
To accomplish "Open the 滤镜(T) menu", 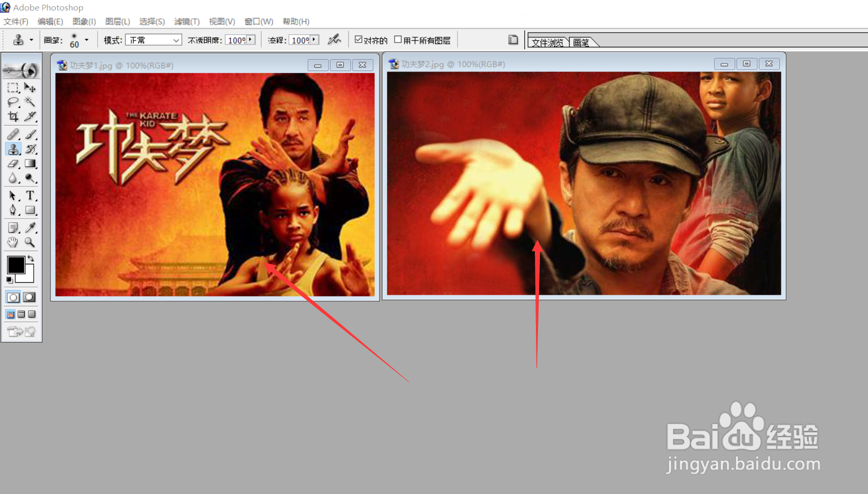I will click(x=187, y=22).
